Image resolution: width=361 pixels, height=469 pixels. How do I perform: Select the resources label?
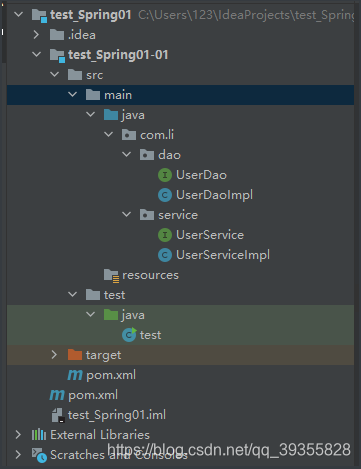[150, 275]
